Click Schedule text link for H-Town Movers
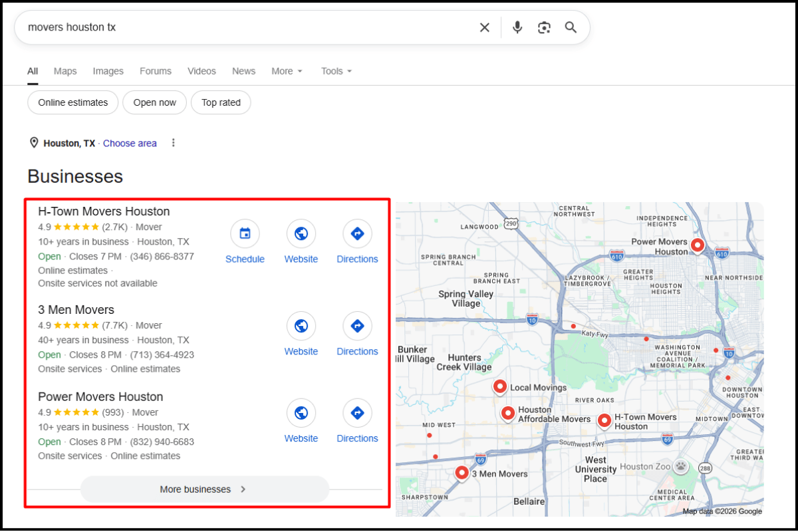The width and height of the screenshot is (798, 532). click(x=245, y=259)
